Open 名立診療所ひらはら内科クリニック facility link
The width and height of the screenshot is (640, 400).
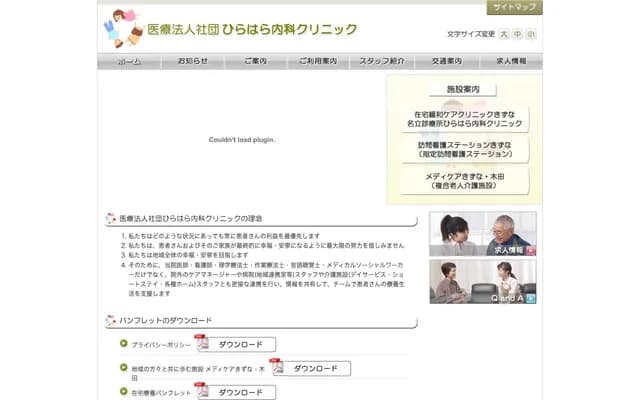pos(464,119)
